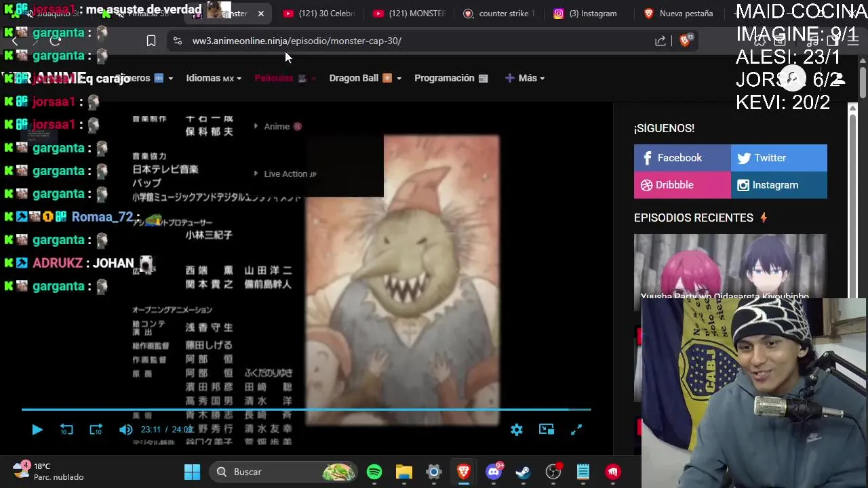Open OBS Studio from the taskbar
This screenshot has width=868, height=488.
(553, 472)
